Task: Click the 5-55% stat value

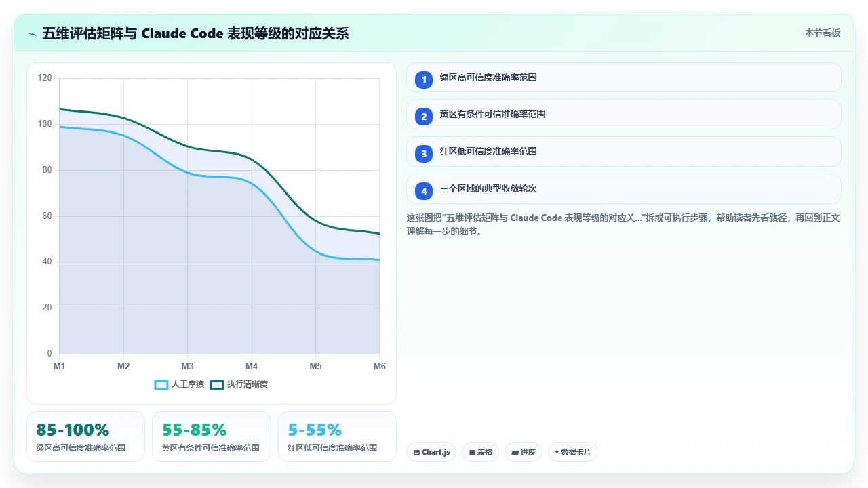Action: (x=315, y=430)
